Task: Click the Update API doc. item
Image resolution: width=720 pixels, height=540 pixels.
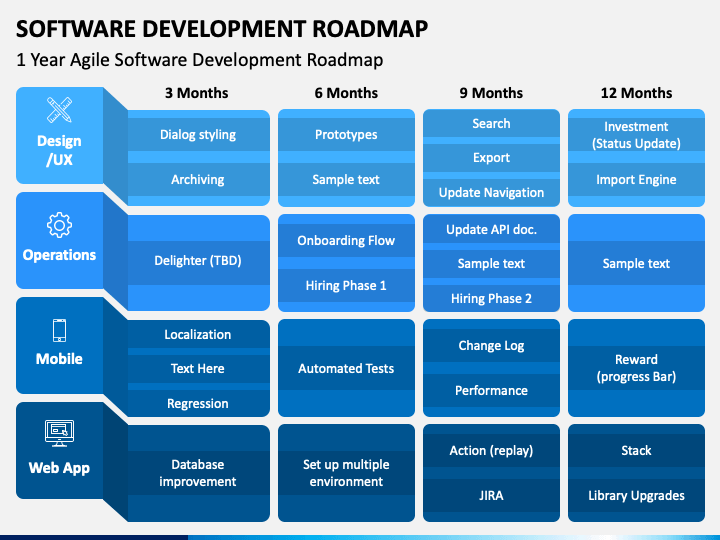Action: coord(491,230)
